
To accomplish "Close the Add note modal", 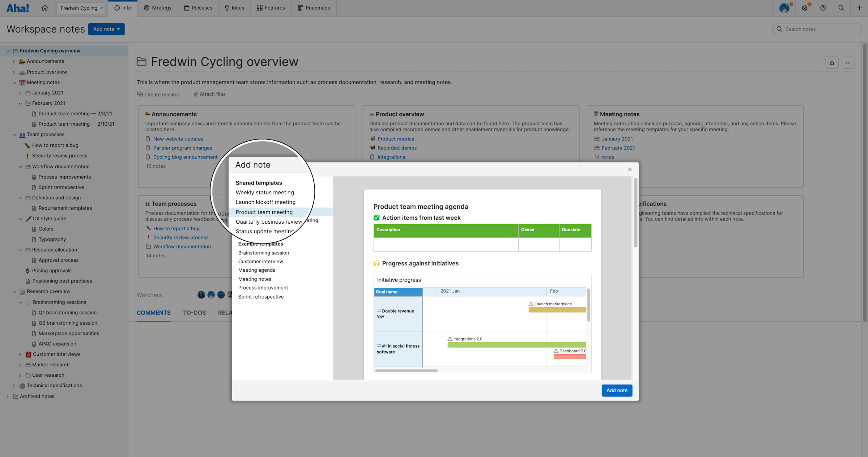I will click(x=630, y=169).
